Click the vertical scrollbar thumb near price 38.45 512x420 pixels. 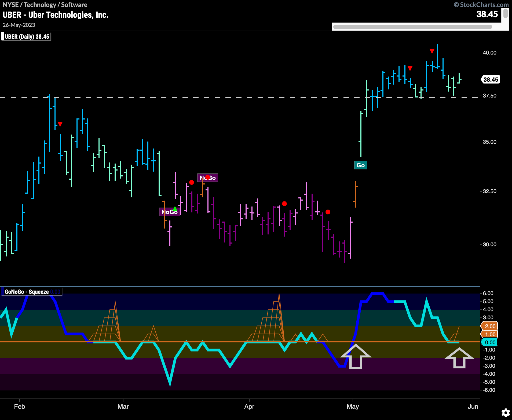tap(506, 13)
